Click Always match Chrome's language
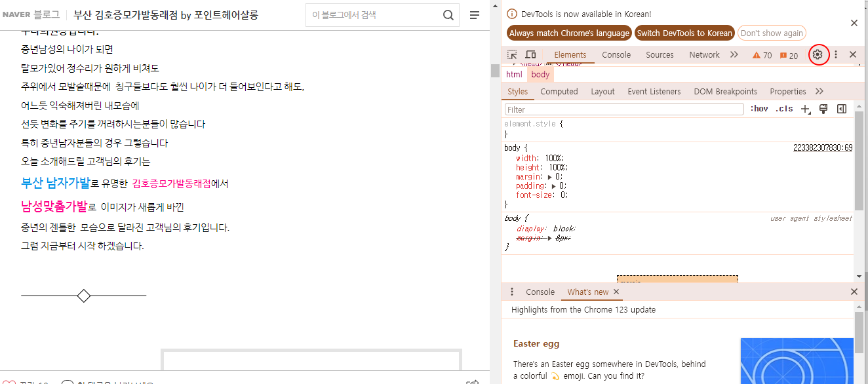This screenshot has height=384, width=868. coord(569,33)
